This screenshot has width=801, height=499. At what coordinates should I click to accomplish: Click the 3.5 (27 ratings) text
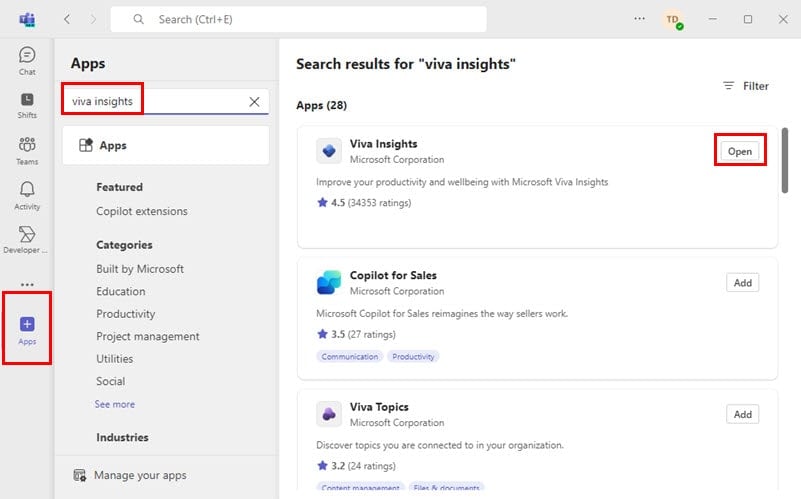pyautogui.click(x=363, y=335)
